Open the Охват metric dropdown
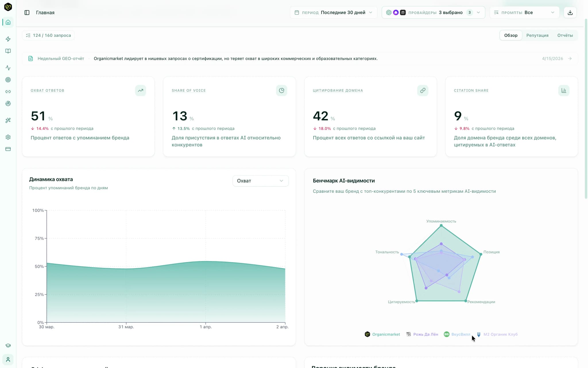The image size is (588, 368). click(x=260, y=181)
